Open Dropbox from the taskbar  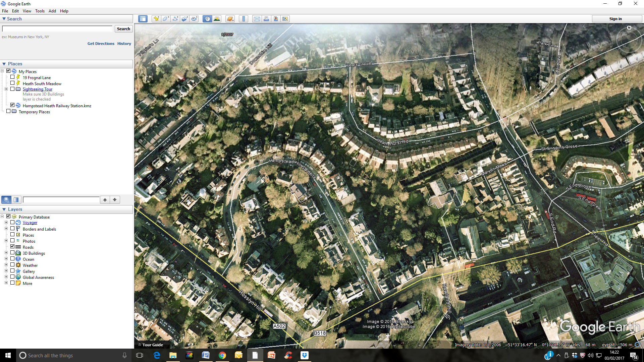tap(305, 355)
